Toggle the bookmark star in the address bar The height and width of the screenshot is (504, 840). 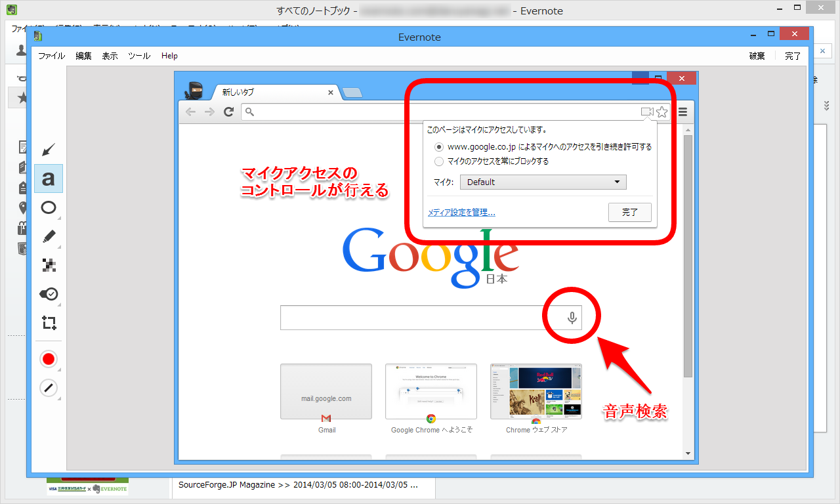[661, 112]
